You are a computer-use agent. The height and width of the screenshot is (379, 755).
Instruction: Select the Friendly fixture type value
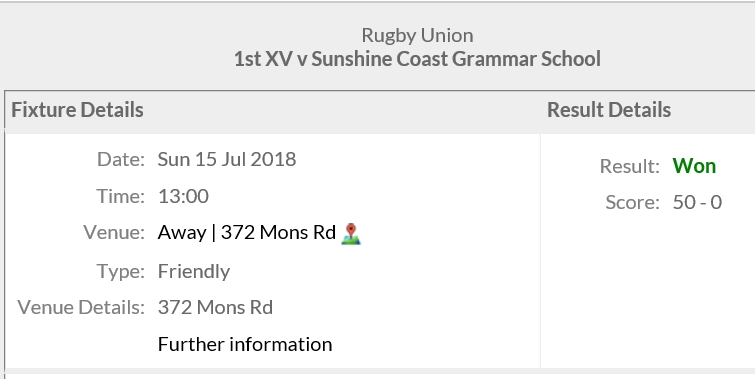point(194,272)
